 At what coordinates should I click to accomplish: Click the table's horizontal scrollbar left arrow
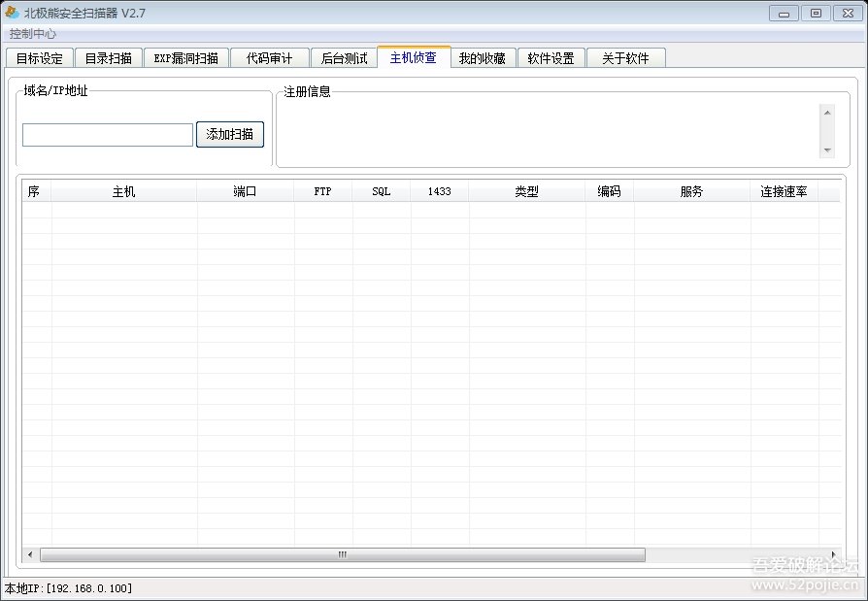pos(30,554)
